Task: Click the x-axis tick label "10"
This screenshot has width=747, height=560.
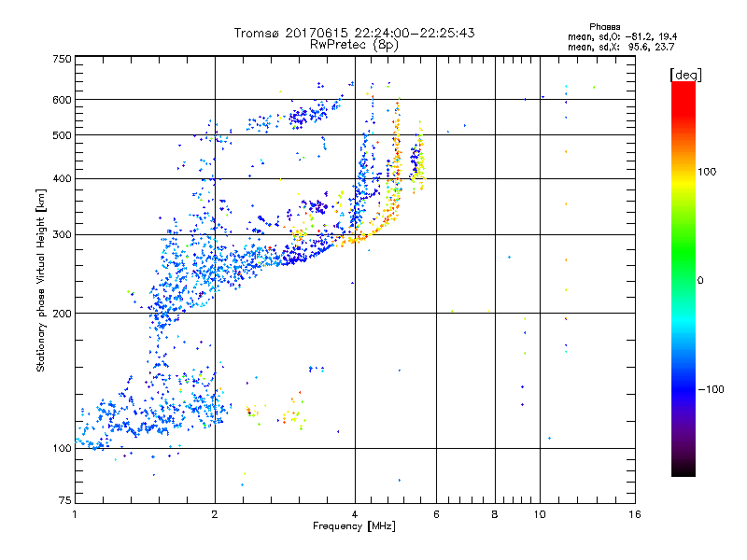Action: click(x=540, y=514)
